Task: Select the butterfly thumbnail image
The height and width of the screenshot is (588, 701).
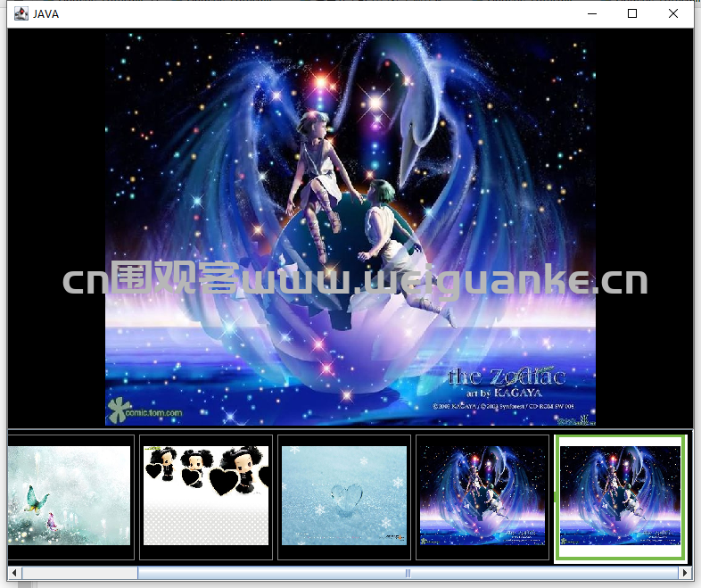Action: pyautogui.click(x=70, y=496)
